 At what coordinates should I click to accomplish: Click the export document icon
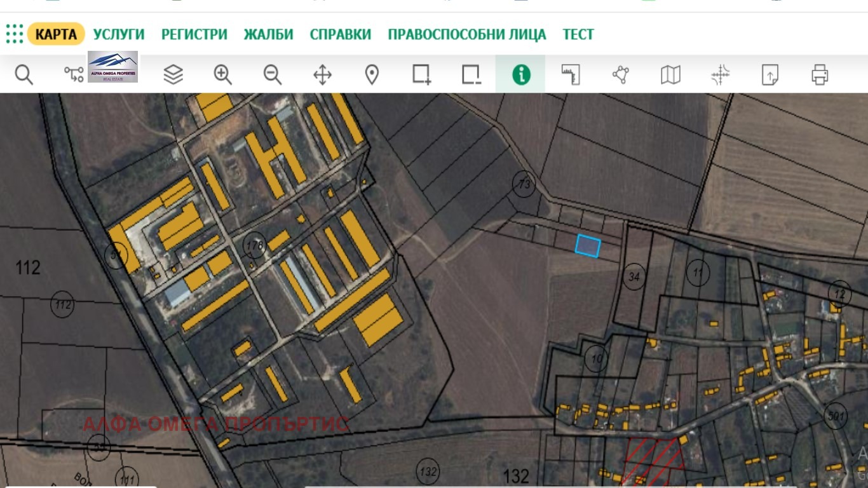[770, 75]
